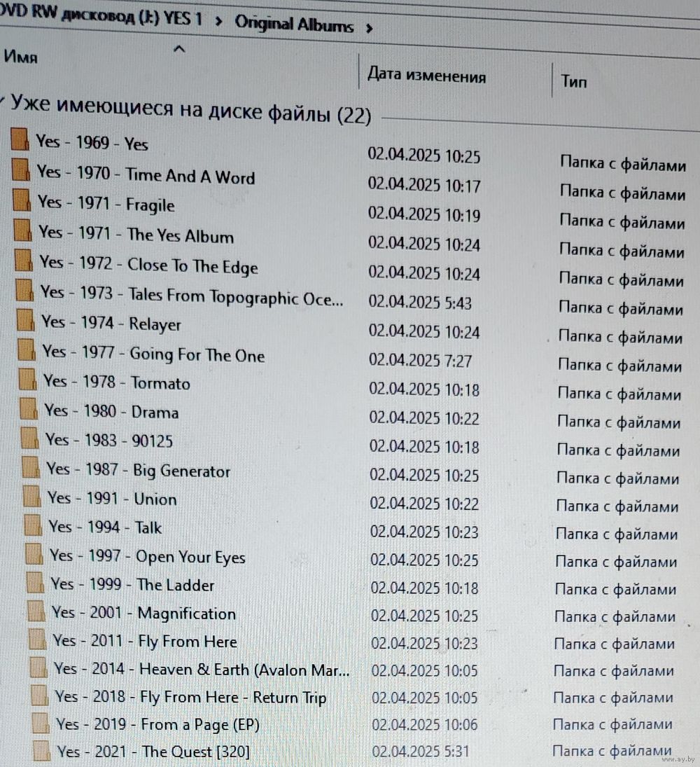The height and width of the screenshot is (767, 700).
Task: Select 'Yes - 2018 - Fly From Here - Return Trip'
Action: (x=190, y=697)
